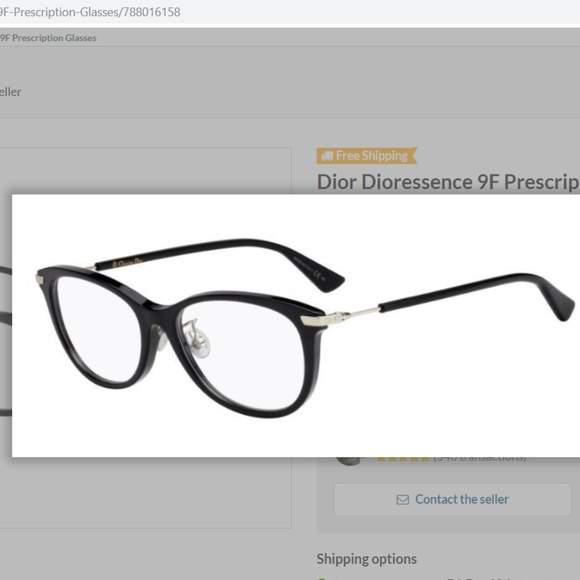This screenshot has height=580, width=580.
Task: Click the CE mark inside the glasses arm
Action: tap(318, 274)
